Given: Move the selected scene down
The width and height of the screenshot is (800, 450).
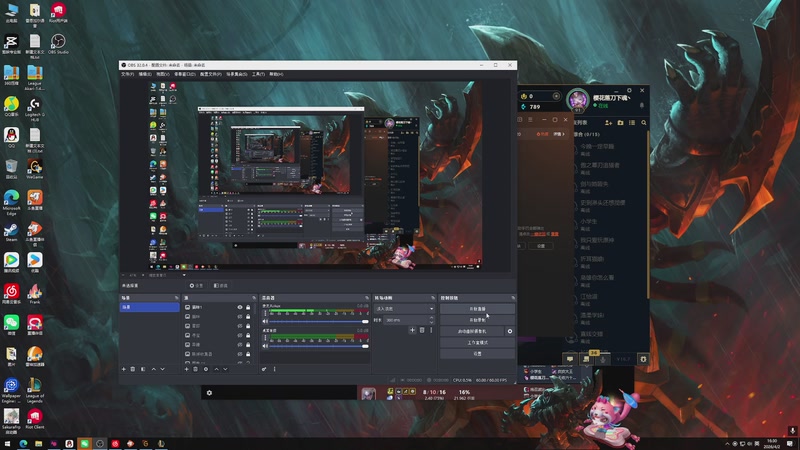Looking at the screenshot, I should pyautogui.click(x=162, y=369).
